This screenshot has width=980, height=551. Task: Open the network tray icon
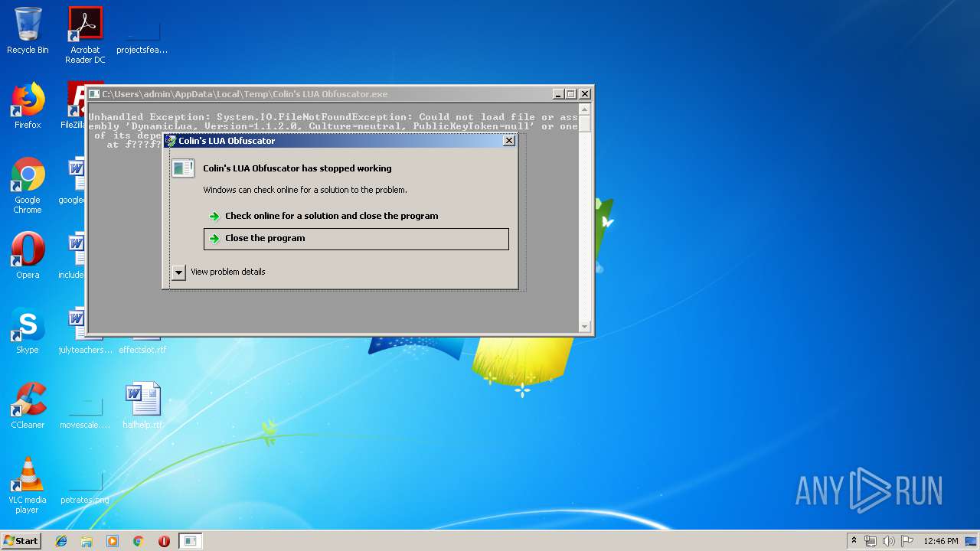[871, 541]
